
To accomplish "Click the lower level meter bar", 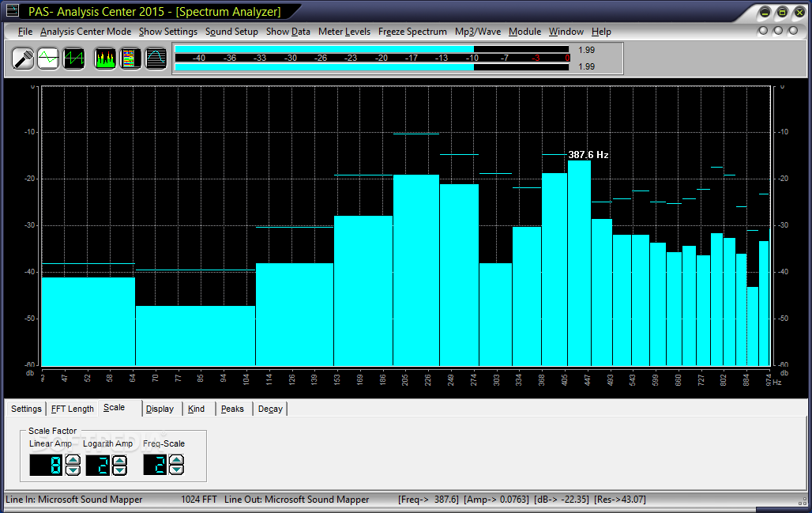I will click(x=372, y=67).
